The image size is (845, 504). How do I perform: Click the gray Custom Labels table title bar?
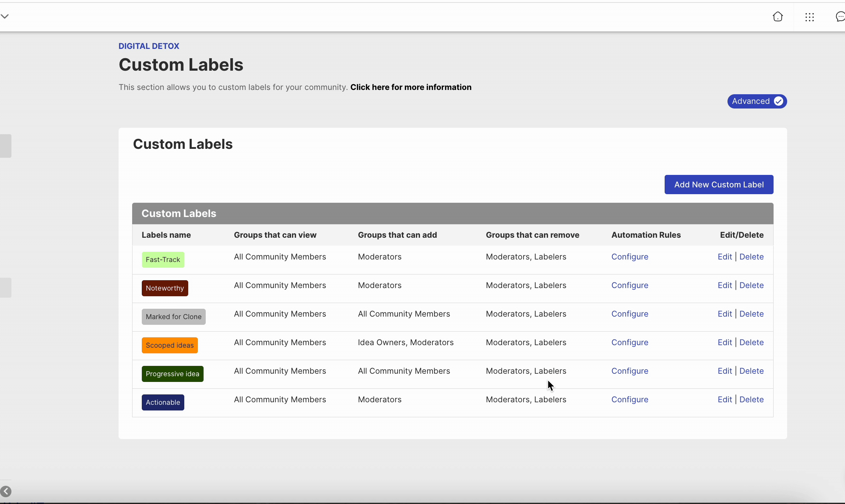tap(452, 213)
